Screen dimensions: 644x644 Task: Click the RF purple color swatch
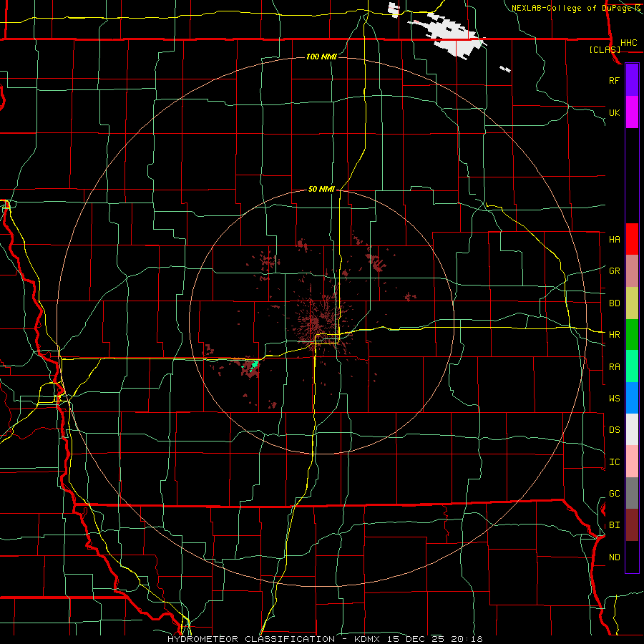click(x=632, y=80)
